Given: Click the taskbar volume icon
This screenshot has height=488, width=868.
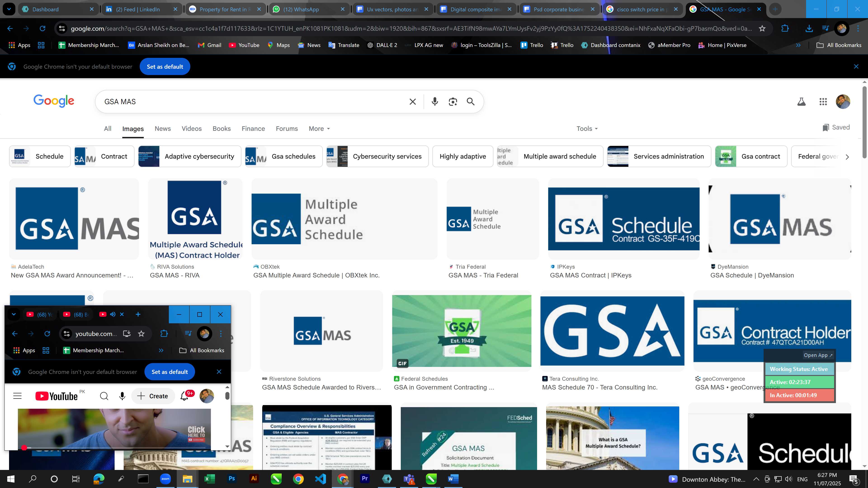Looking at the screenshot, I should 788,479.
